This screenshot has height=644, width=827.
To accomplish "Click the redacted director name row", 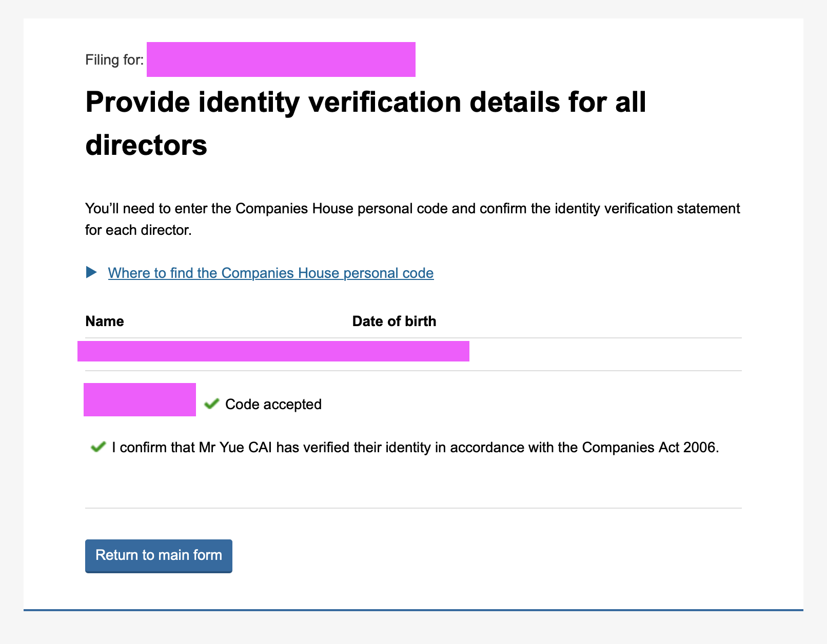I will (273, 351).
